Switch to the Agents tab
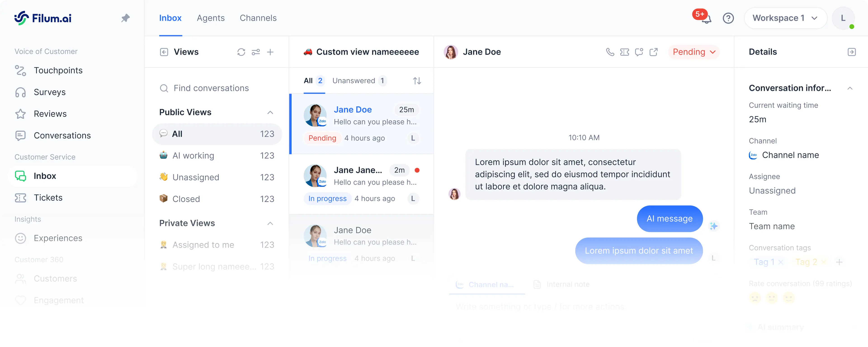 [x=211, y=18]
